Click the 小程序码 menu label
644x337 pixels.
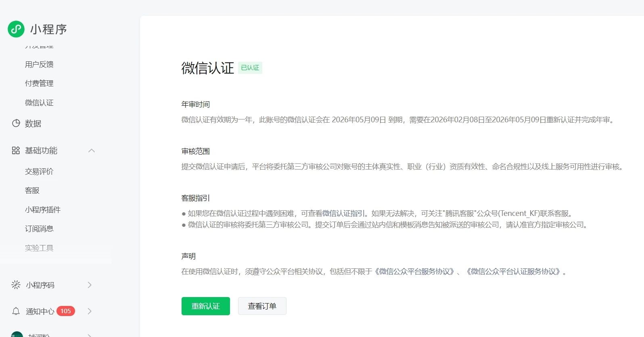point(40,285)
